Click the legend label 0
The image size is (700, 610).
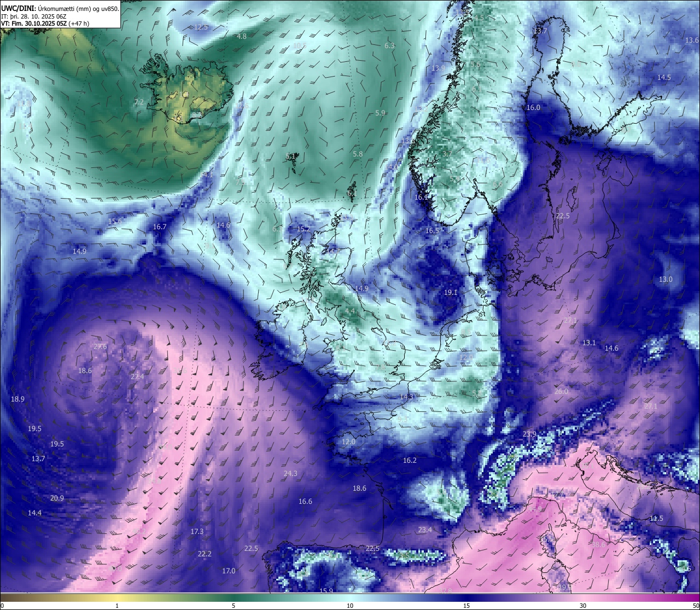click(x=2, y=606)
